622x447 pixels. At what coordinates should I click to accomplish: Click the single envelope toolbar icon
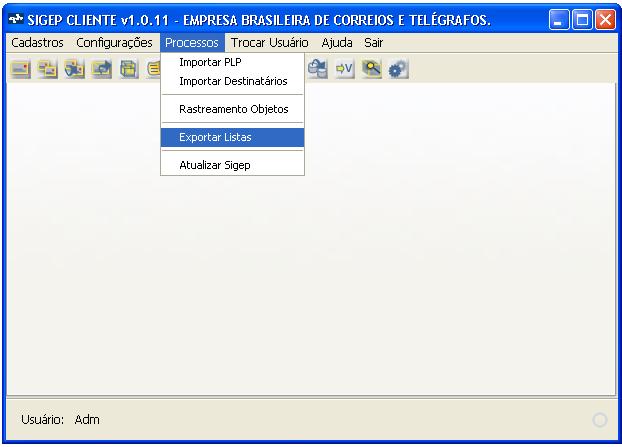20,69
